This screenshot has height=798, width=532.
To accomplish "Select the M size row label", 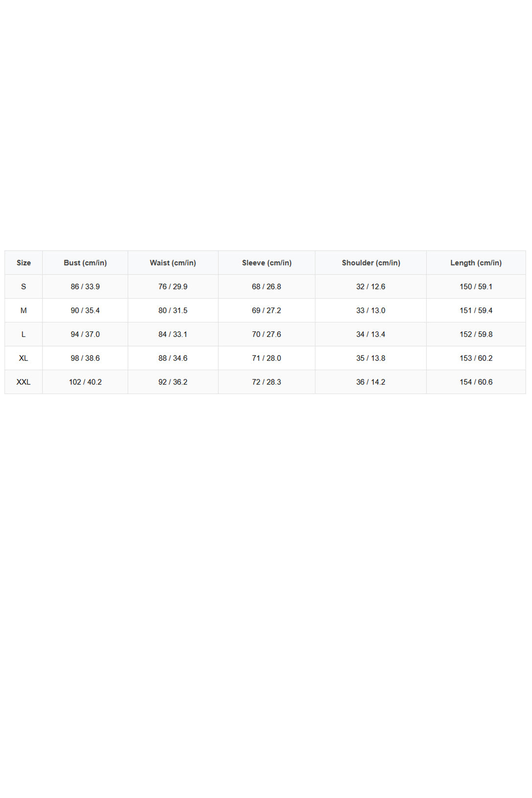I will 23,310.
